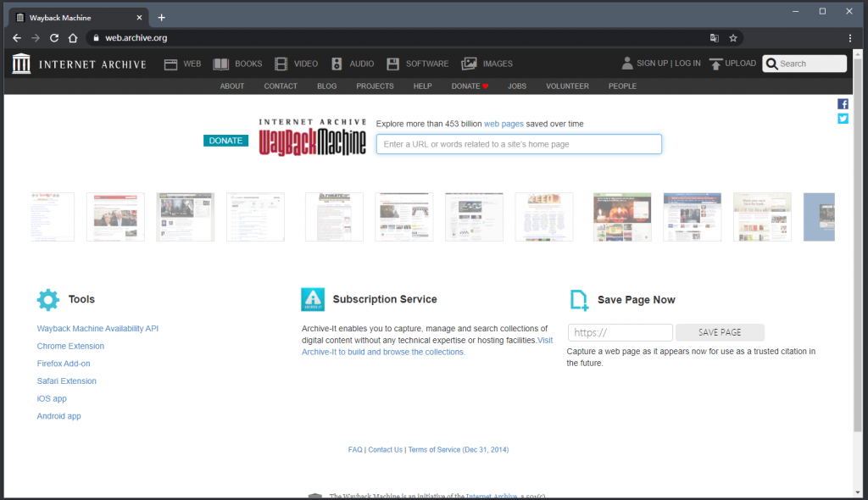Open the Wayback Machine Availability API link

pyautogui.click(x=97, y=329)
